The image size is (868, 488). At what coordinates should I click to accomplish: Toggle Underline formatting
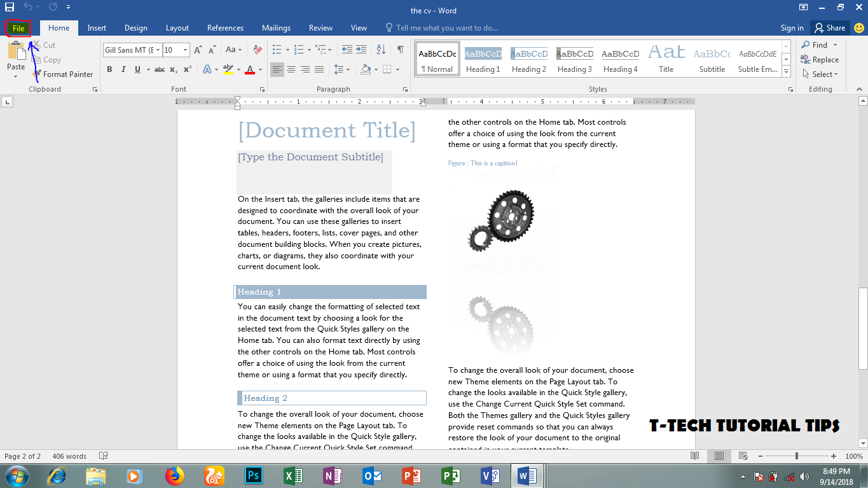click(x=137, y=69)
